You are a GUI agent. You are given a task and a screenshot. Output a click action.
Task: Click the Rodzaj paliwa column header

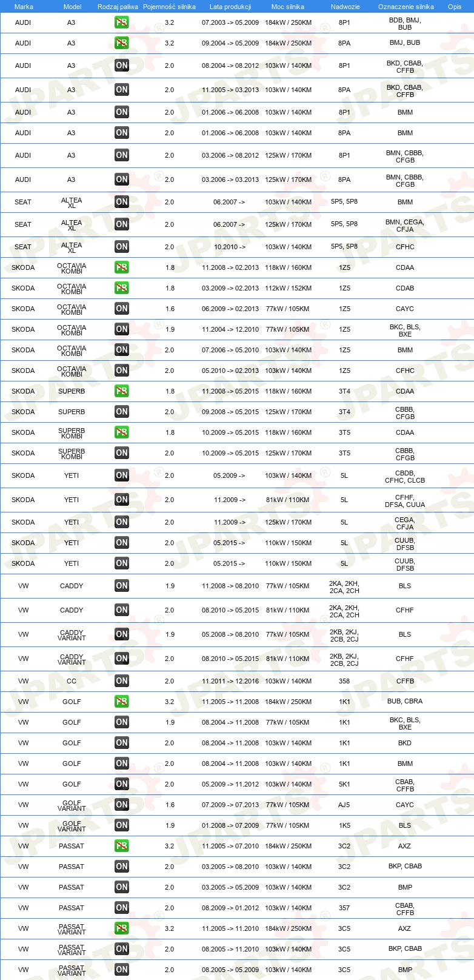tap(118, 7)
